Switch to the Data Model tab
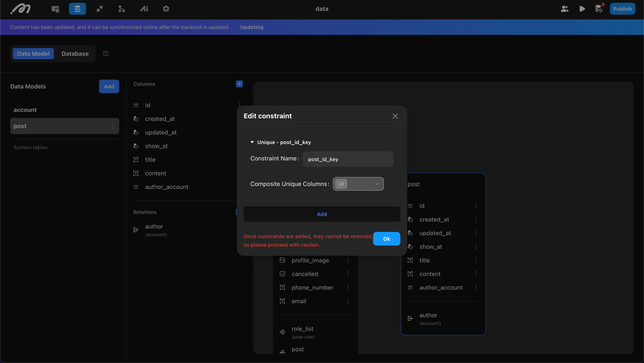The width and height of the screenshot is (644, 363). click(33, 53)
